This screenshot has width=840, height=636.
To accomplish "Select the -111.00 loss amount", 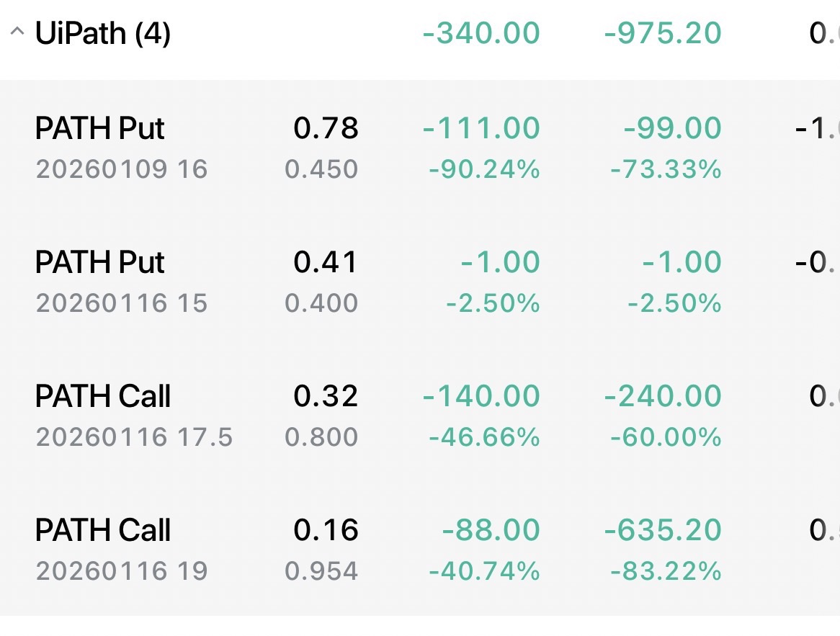I will [481, 129].
